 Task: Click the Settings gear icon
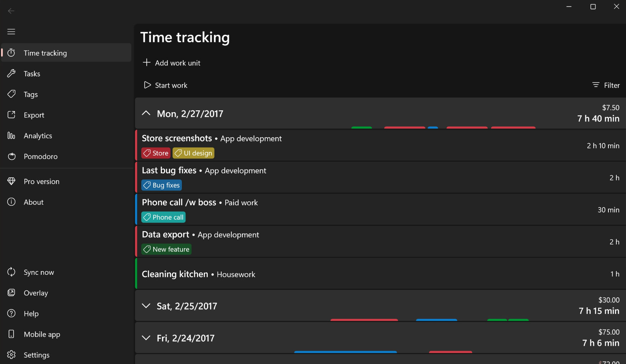(11, 355)
